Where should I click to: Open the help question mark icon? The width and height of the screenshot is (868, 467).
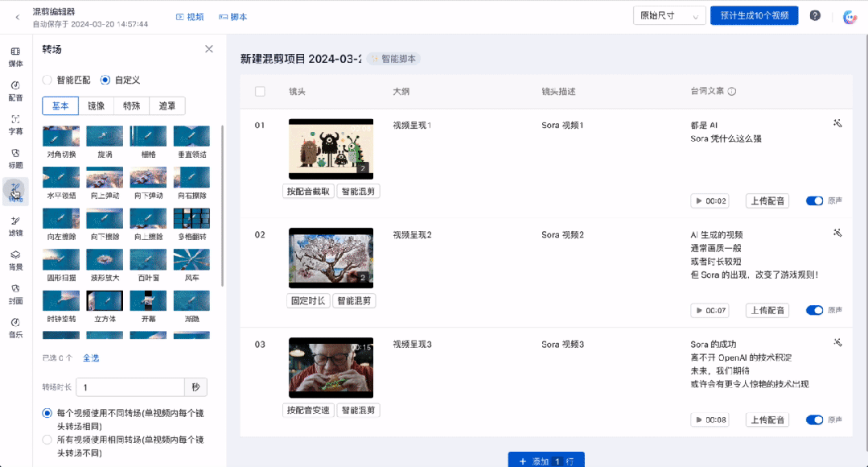815,15
